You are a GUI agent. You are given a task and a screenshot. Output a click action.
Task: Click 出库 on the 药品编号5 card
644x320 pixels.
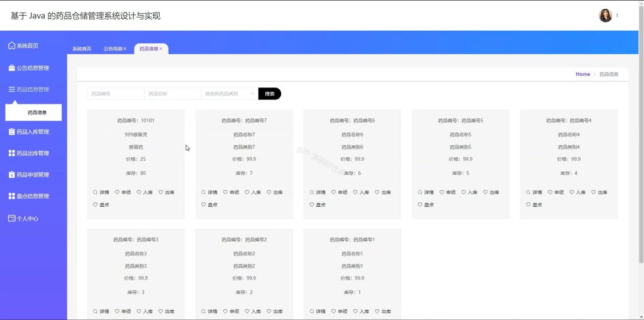[491, 192]
